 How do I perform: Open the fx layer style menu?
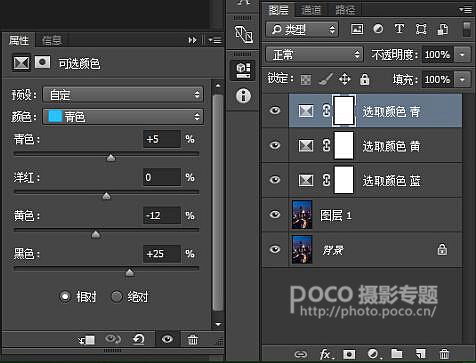coord(326,354)
